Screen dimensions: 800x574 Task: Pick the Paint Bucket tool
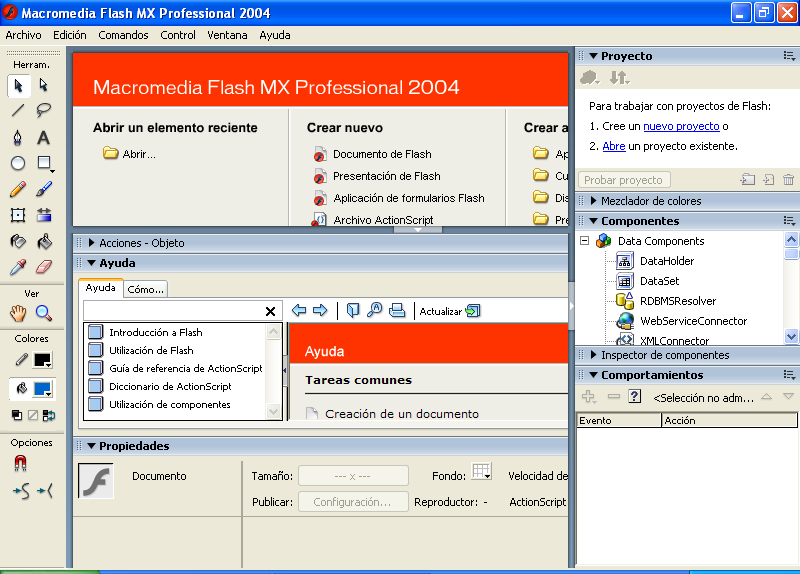point(43,241)
